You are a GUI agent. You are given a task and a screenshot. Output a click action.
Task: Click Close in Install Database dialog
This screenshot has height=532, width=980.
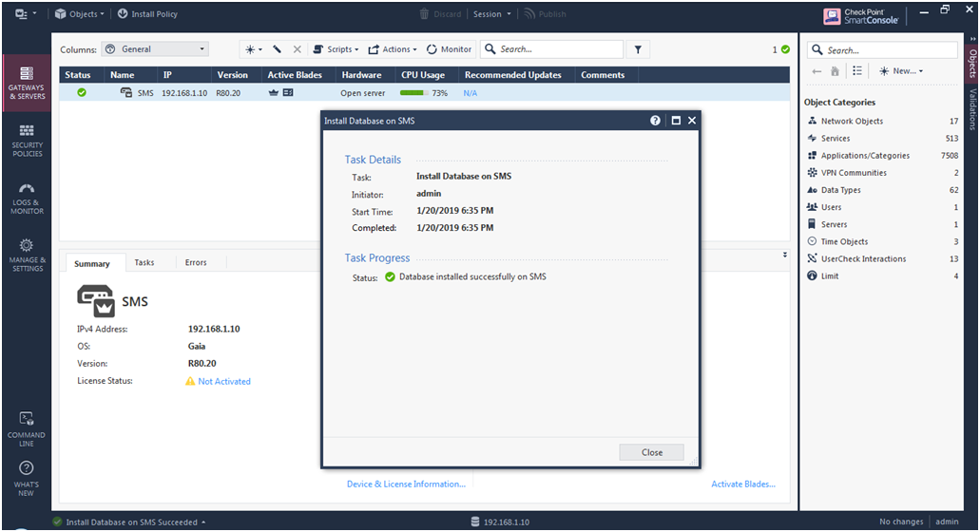click(x=651, y=453)
